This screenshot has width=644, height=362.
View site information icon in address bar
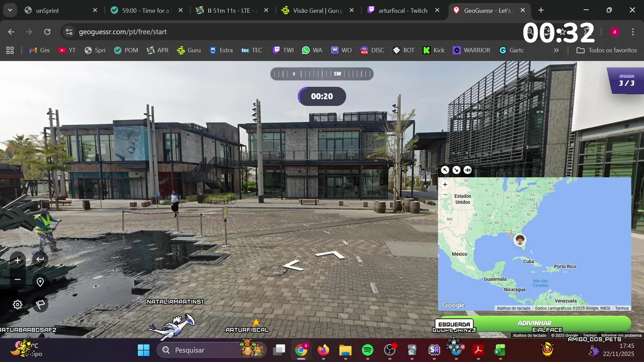pyautogui.click(x=69, y=32)
